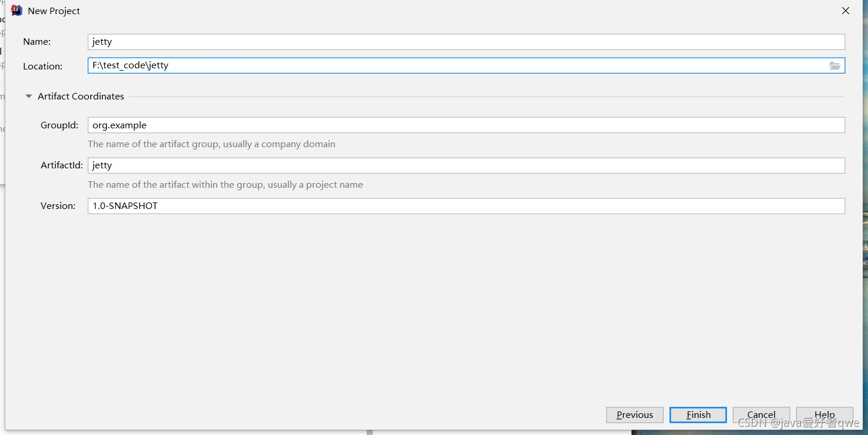Click Finish to create the project
Image resolution: width=868 pixels, height=435 pixels.
click(698, 414)
